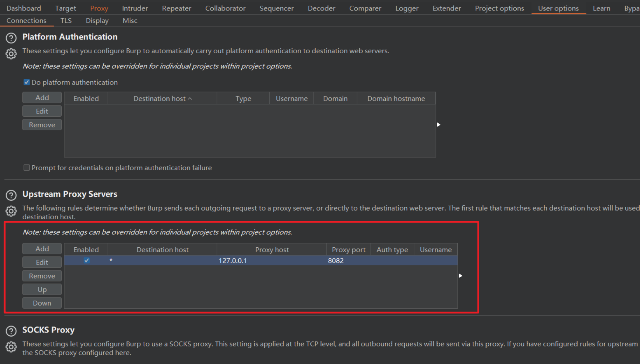Click Domain hostname column header
Screen dimensions: 640x364
[396, 98]
